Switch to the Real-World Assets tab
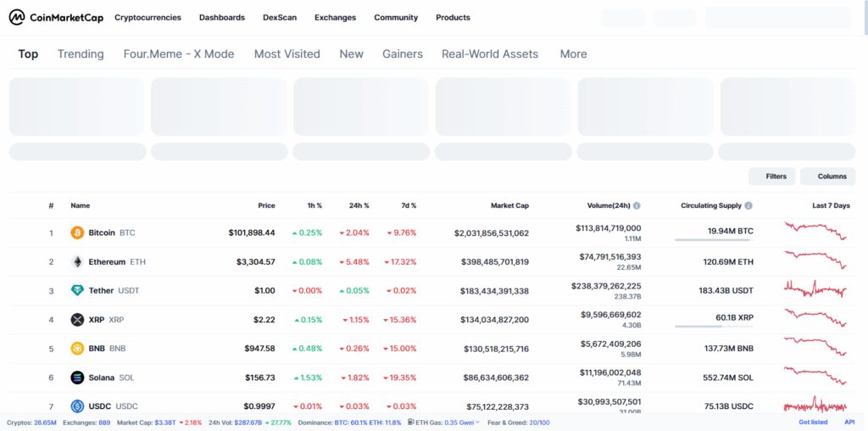Screen dimensions: 868x431 pyautogui.click(x=490, y=53)
